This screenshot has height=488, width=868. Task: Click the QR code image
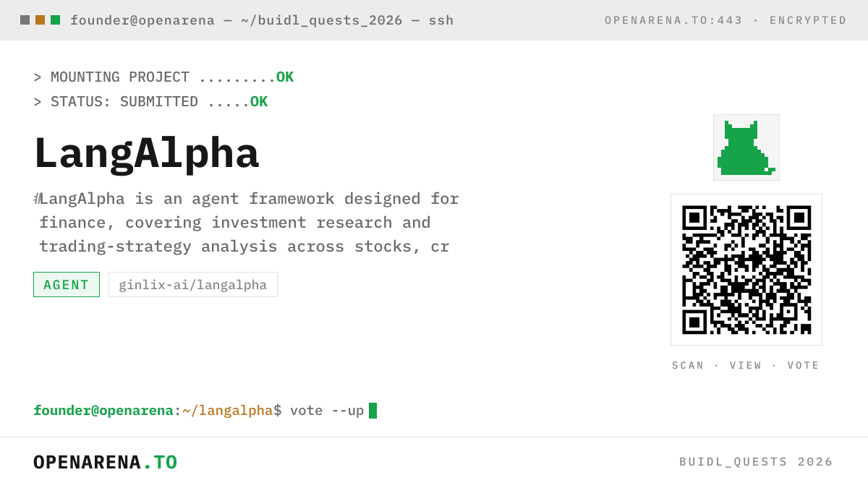(x=746, y=270)
